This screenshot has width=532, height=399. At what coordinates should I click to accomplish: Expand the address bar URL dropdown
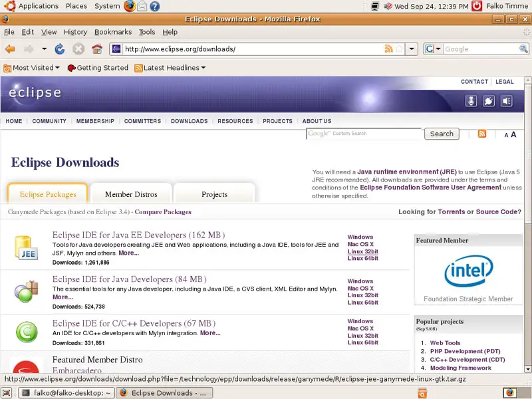tap(412, 49)
